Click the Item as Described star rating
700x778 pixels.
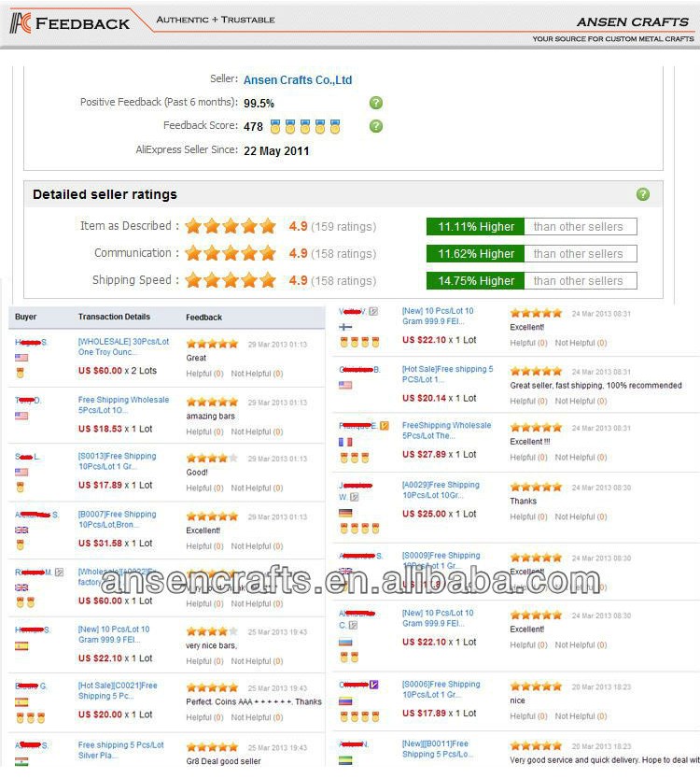[231, 226]
